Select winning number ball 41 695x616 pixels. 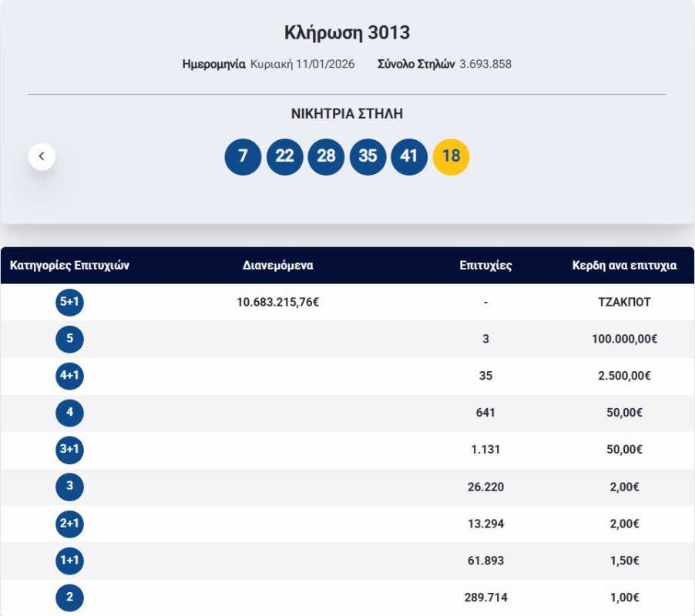pyautogui.click(x=409, y=156)
